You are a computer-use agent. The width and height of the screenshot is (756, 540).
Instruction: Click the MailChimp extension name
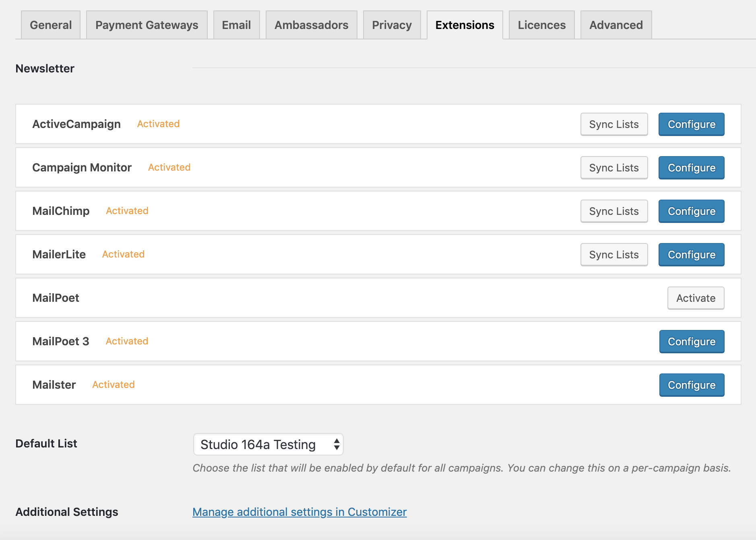tap(61, 211)
